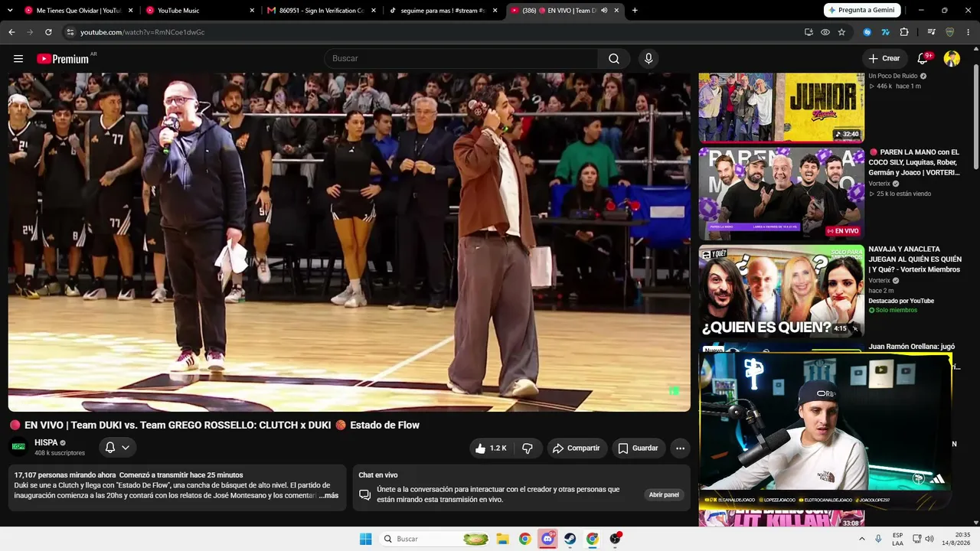
Task: Close the YouTube Music tab
Action: pos(252,11)
